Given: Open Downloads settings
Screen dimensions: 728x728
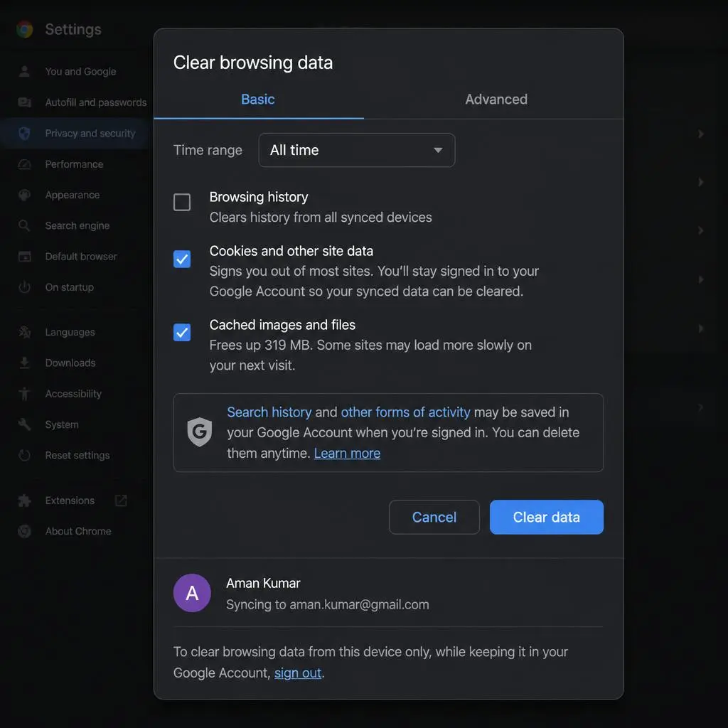Looking at the screenshot, I should pos(70,363).
